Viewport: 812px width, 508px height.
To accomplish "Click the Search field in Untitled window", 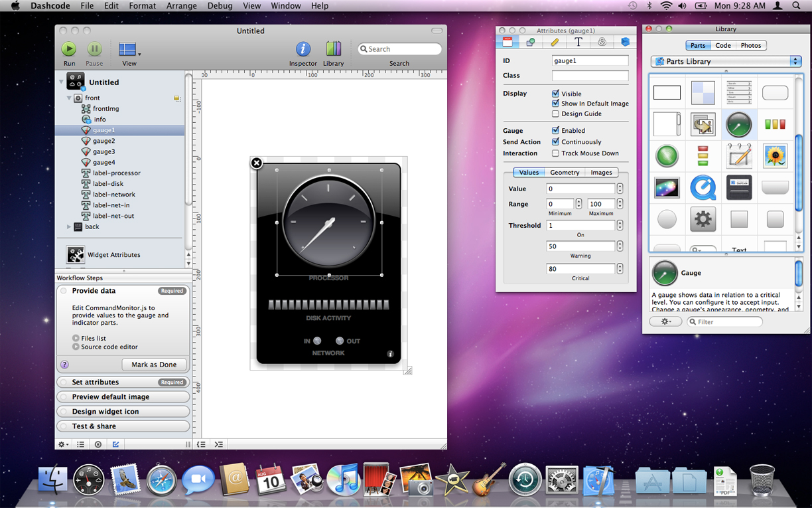I will [399, 49].
